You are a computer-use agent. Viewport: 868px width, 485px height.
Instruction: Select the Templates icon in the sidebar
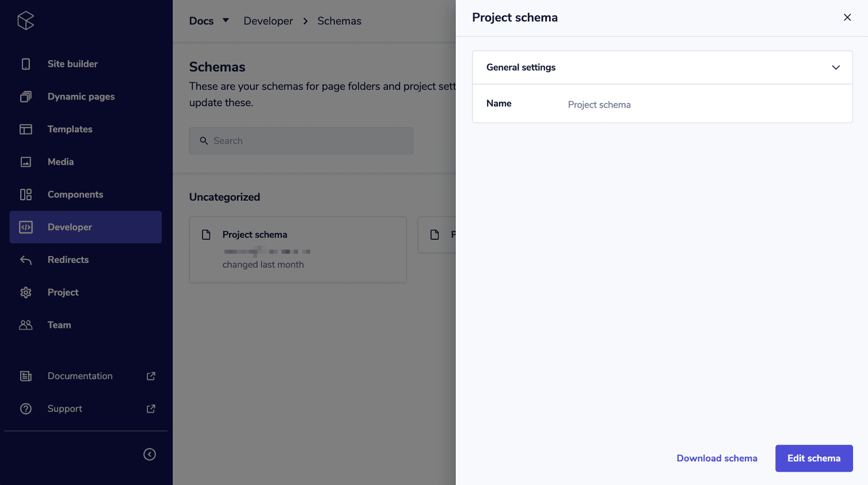[x=26, y=129]
